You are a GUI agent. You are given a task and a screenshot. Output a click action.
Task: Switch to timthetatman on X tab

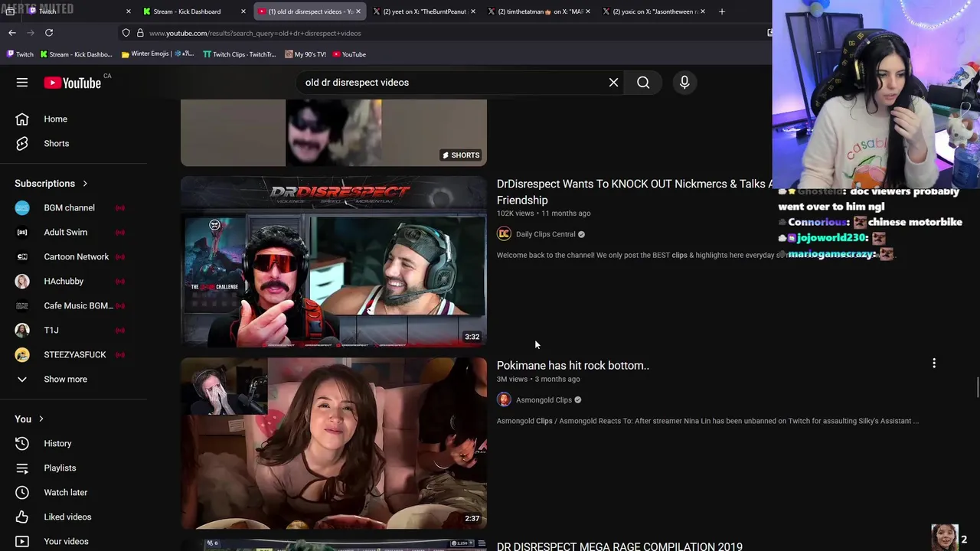point(539,11)
